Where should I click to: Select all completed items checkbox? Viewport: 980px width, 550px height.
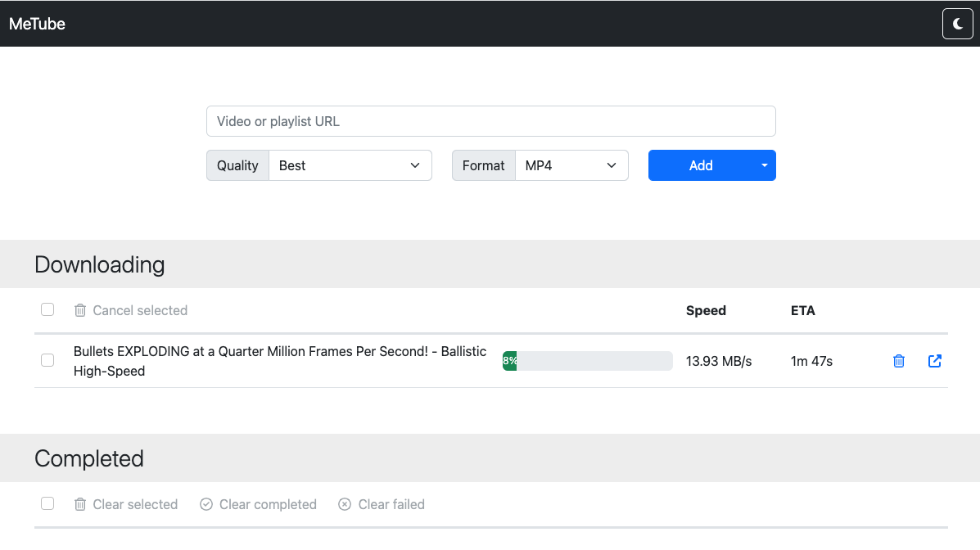point(47,503)
